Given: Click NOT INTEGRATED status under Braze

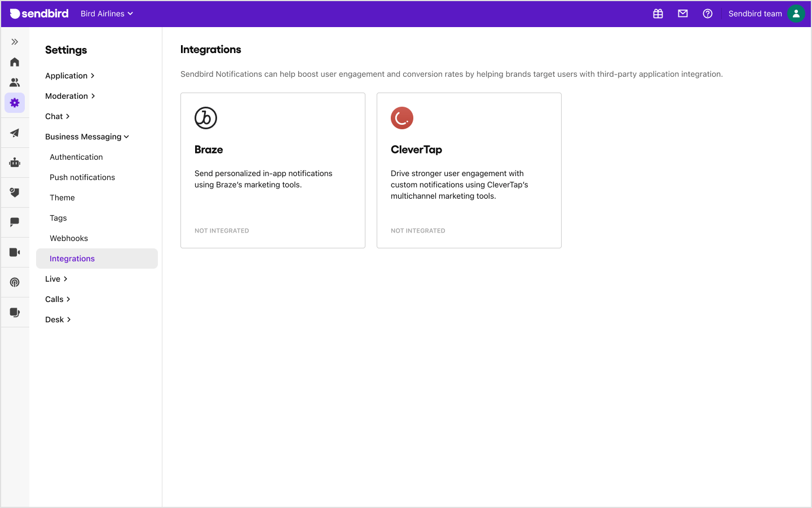Looking at the screenshot, I should (222, 231).
